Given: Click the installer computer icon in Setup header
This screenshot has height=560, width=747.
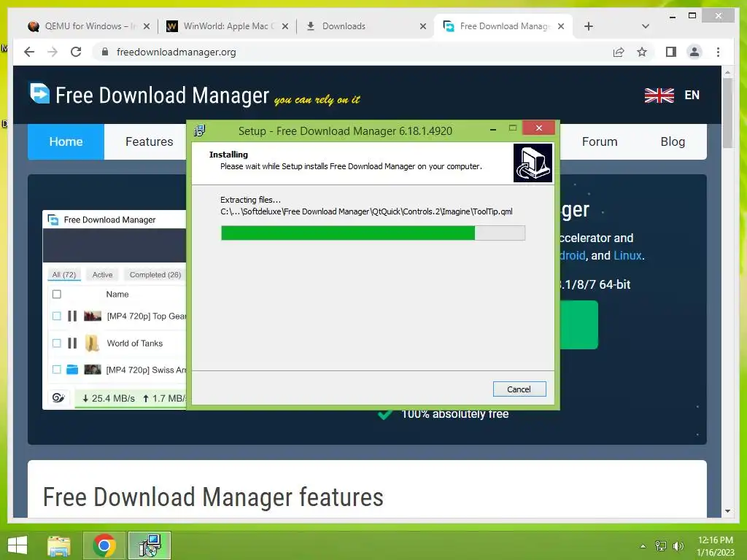Looking at the screenshot, I should pos(533,163).
